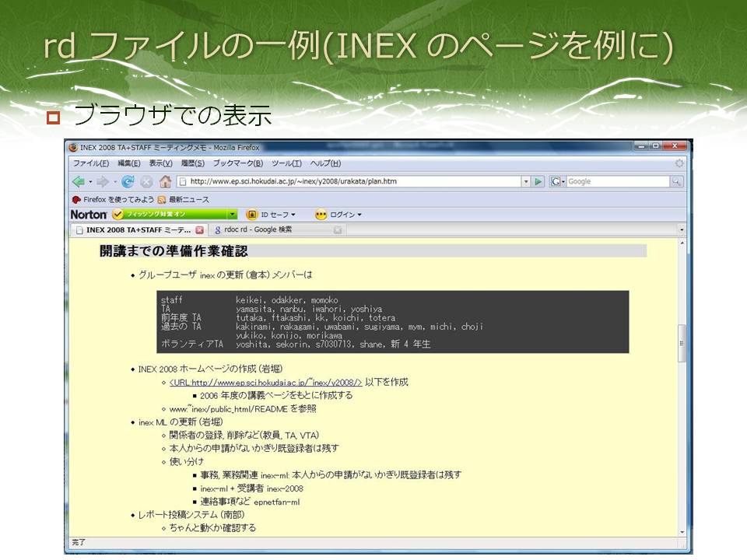The image size is (747, 560).
Task: Click the Norton ID Safe lock icon
Action: (x=252, y=215)
